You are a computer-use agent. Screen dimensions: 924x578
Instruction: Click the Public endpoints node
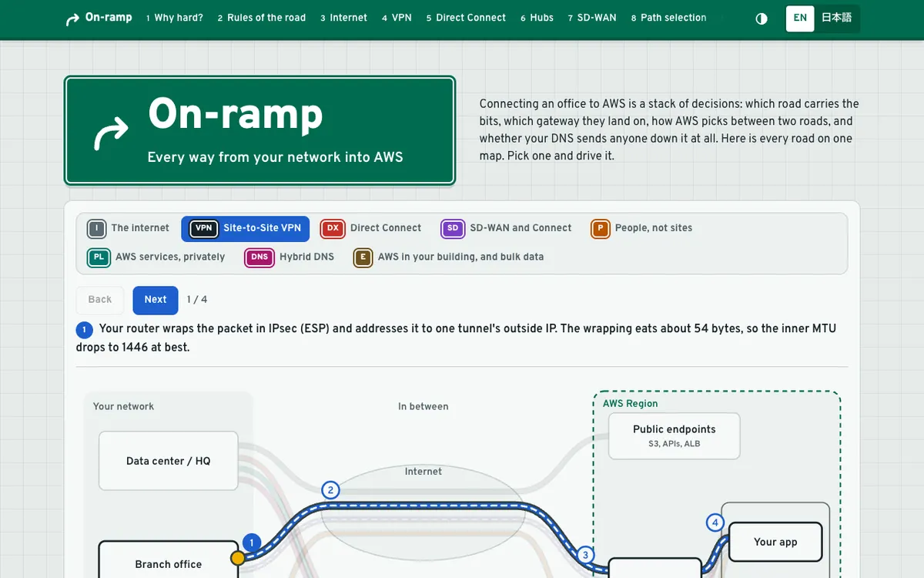tap(675, 436)
